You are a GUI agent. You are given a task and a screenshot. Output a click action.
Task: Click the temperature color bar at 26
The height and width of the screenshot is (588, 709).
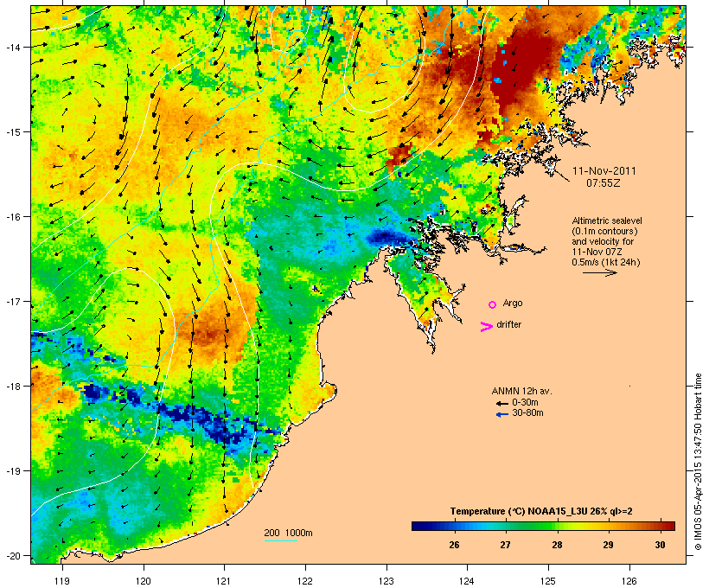tap(455, 526)
